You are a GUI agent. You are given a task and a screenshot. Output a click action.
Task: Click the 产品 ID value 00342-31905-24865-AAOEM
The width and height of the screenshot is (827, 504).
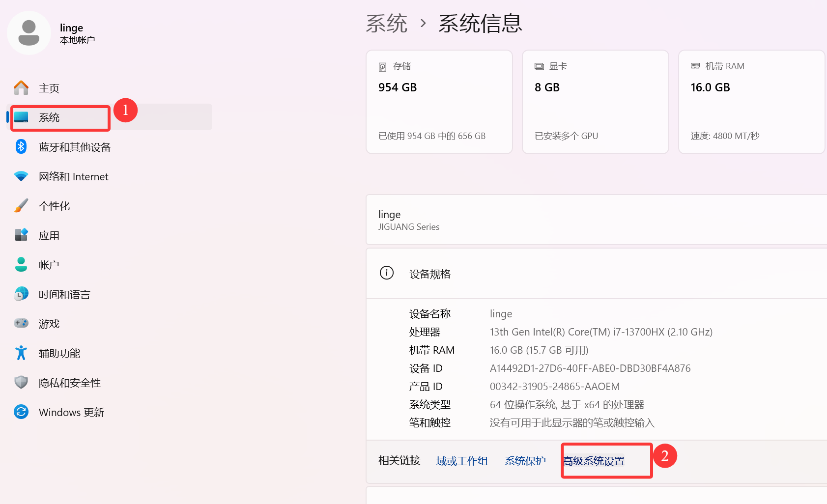click(x=555, y=387)
